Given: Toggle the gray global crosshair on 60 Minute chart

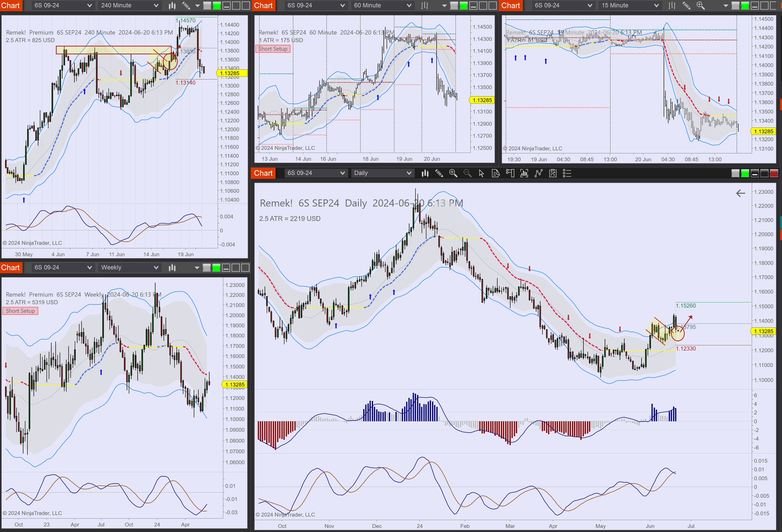Looking at the screenshot, I should point(455,5).
